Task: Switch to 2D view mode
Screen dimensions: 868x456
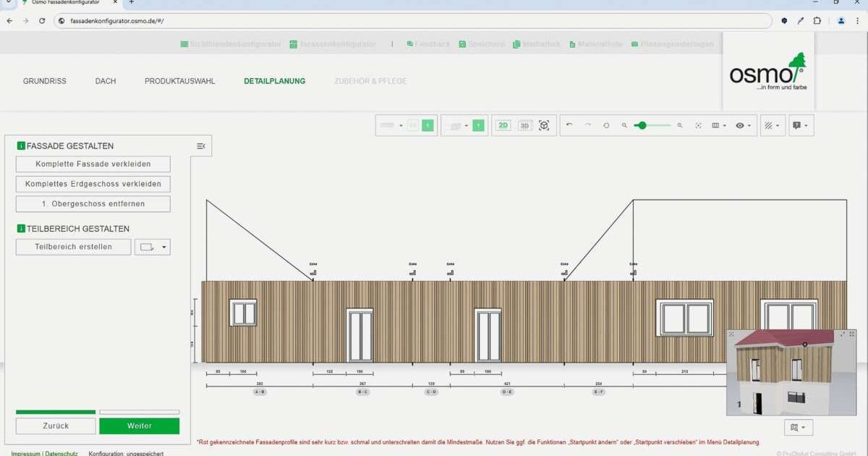Action: click(x=503, y=125)
